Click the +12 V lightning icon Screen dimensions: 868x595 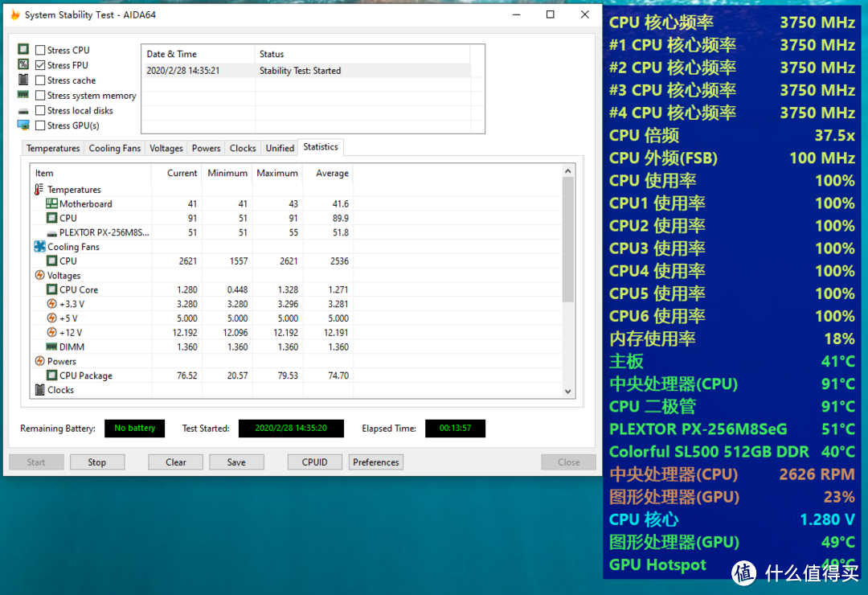coord(51,332)
